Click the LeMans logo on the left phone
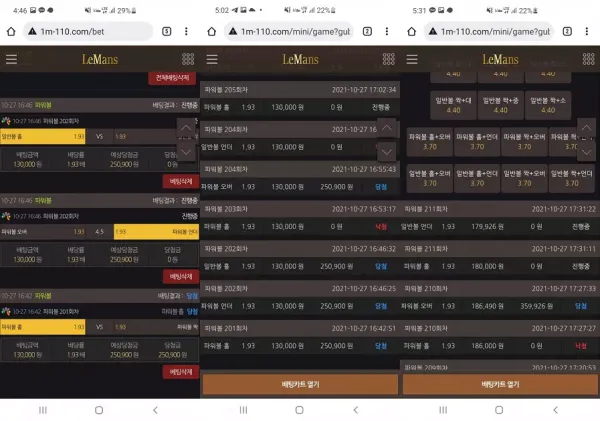Viewport: 600px width, 421px height. (x=100, y=59)
